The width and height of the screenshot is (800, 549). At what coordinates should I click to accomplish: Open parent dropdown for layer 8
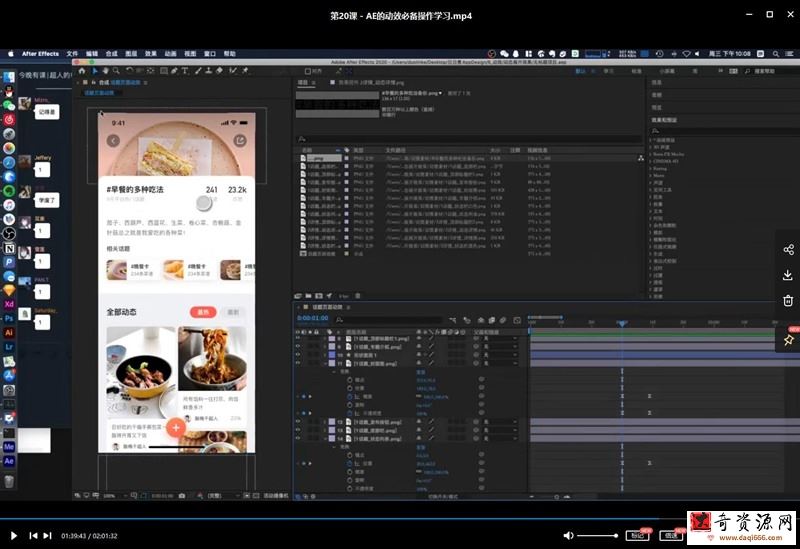[500, 338]
